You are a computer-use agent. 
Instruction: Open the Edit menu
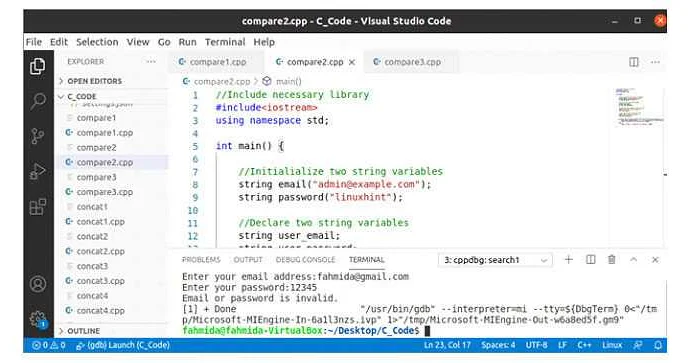pyautogui.click(x=58, y=42)
